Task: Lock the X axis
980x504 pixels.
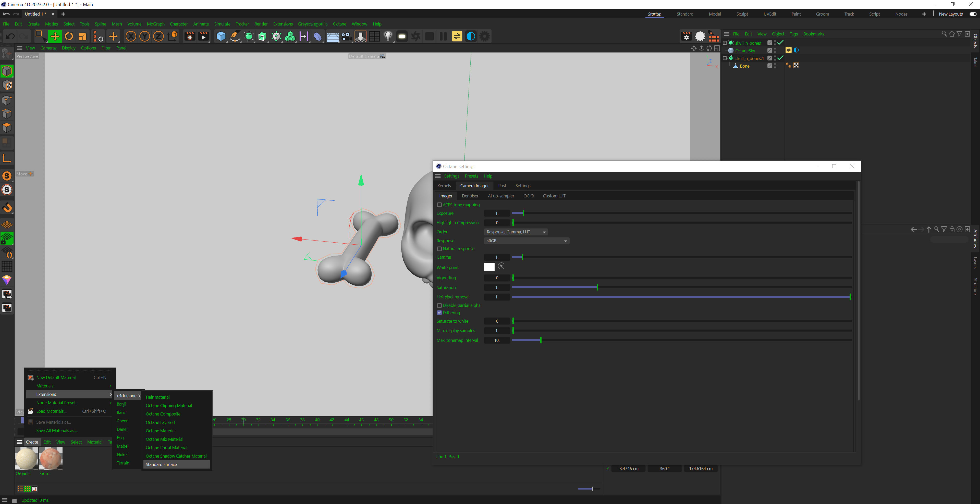Action: tap(130, 36)
